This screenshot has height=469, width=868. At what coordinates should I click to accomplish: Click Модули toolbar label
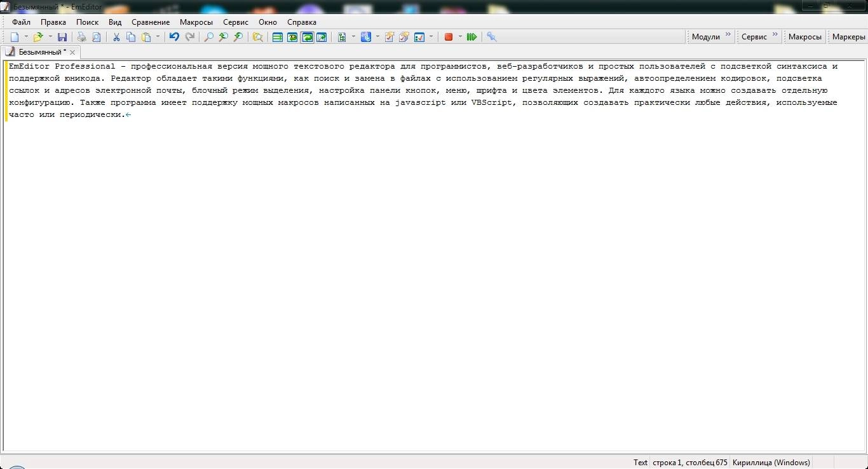coord(706,37)
